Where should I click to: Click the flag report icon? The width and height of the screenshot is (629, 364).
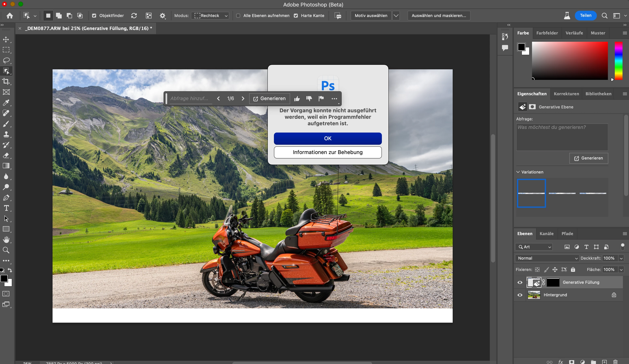pyautogui.click(x=321, y=99)
